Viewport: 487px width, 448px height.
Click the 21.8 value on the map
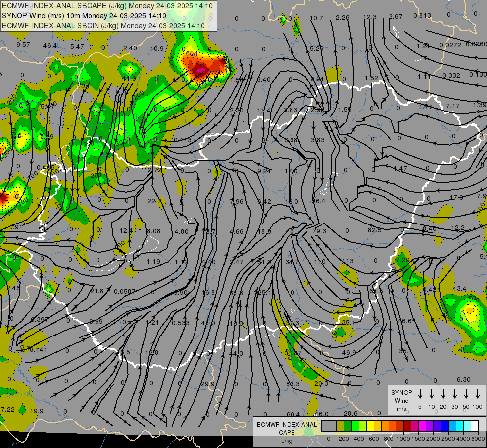coord(97,291)
